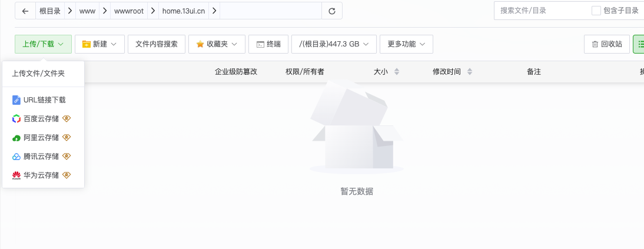Click the green list view icon

640,44
